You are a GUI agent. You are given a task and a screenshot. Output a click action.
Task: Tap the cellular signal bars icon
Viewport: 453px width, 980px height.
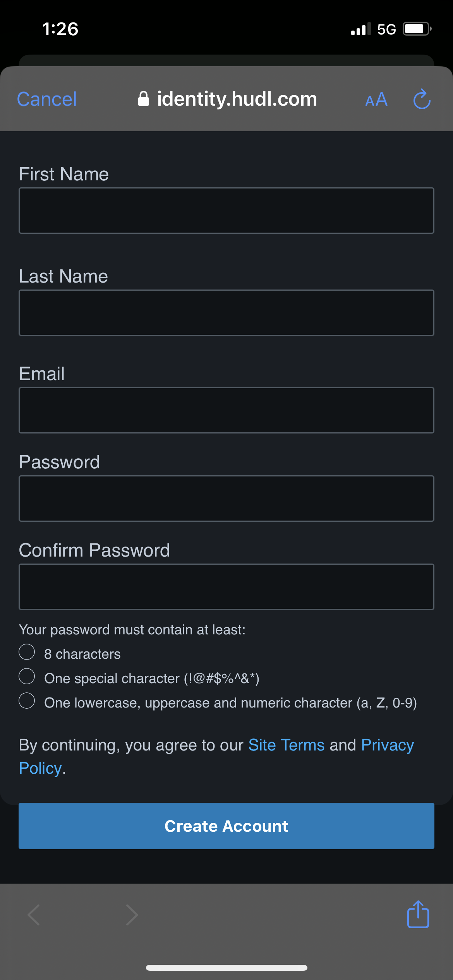click(360, 29)
